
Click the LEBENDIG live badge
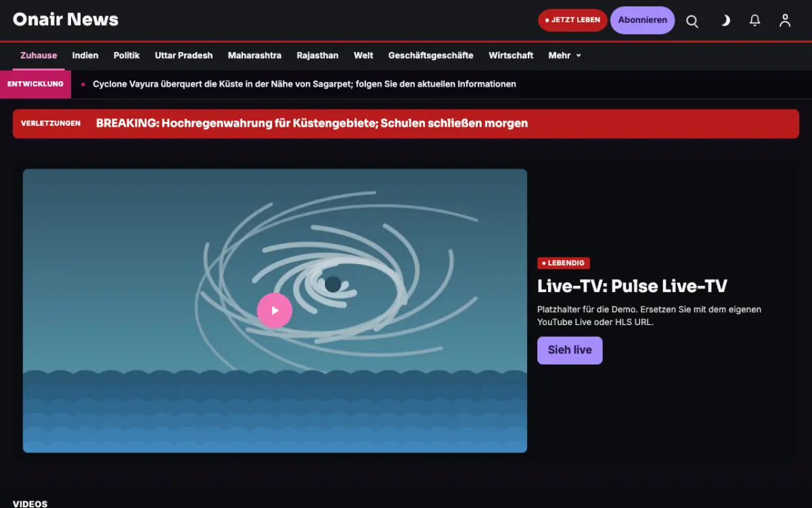point(564,263)
